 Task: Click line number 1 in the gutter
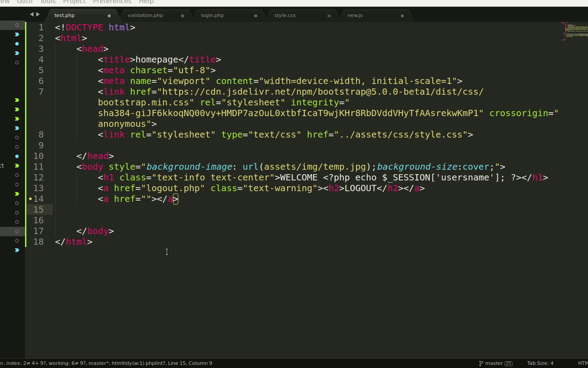click(41, 27)
